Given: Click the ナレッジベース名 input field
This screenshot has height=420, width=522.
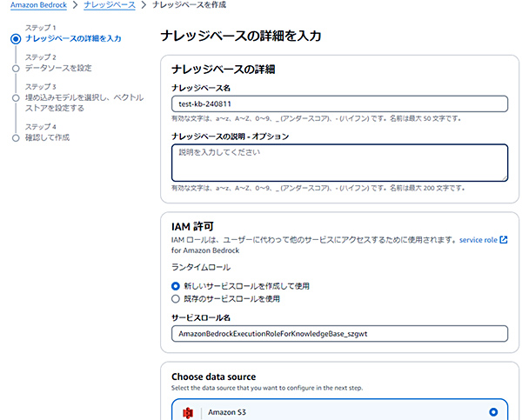Looking at the screenshot, I should 338,104.
